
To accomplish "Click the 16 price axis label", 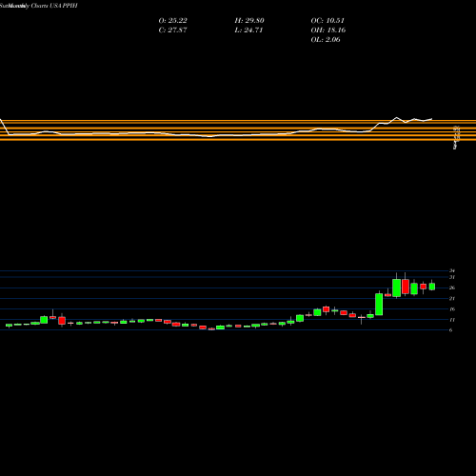I will pos(452,309).
